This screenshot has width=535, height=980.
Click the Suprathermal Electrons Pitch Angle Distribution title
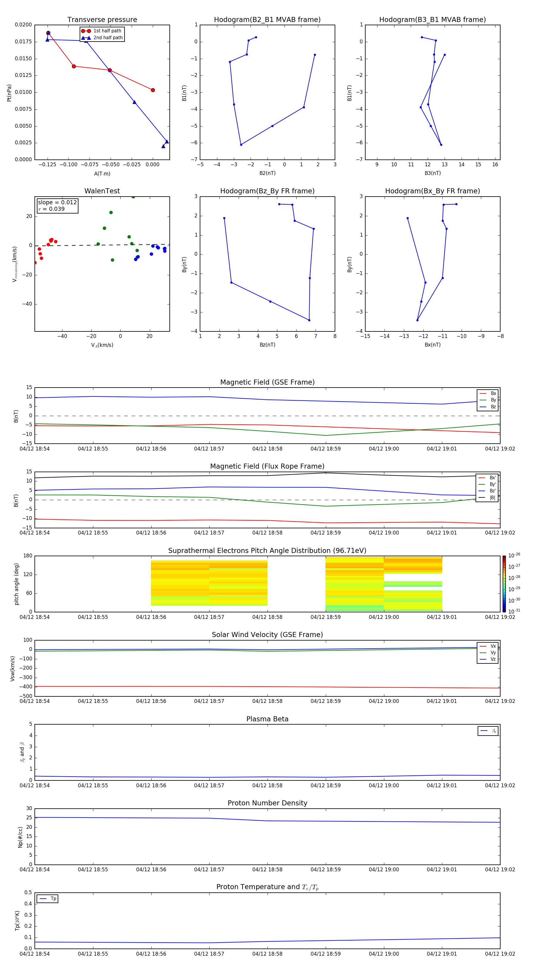click(x=267, y=551)
